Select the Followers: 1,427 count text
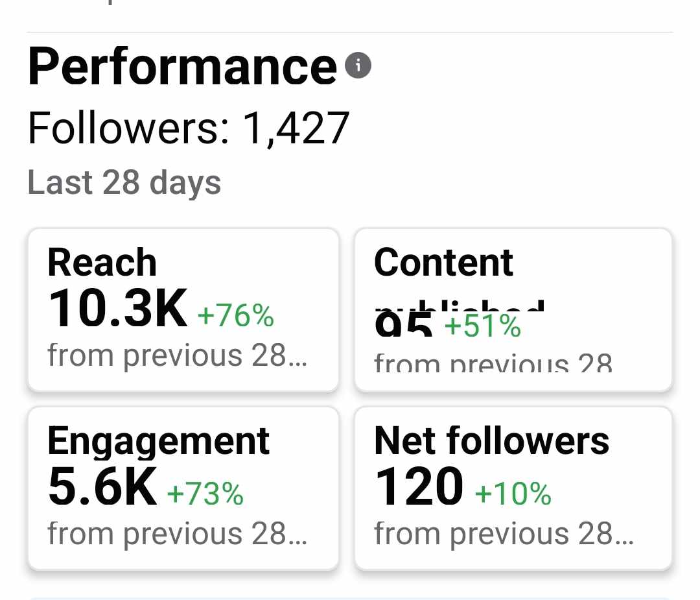 pos(189,127)
